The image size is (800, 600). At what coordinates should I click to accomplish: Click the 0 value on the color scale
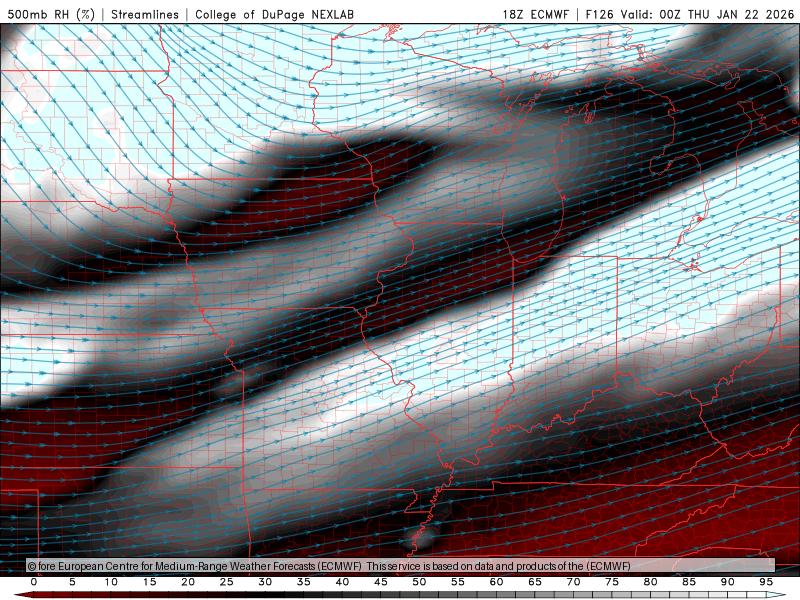point(34,582)
